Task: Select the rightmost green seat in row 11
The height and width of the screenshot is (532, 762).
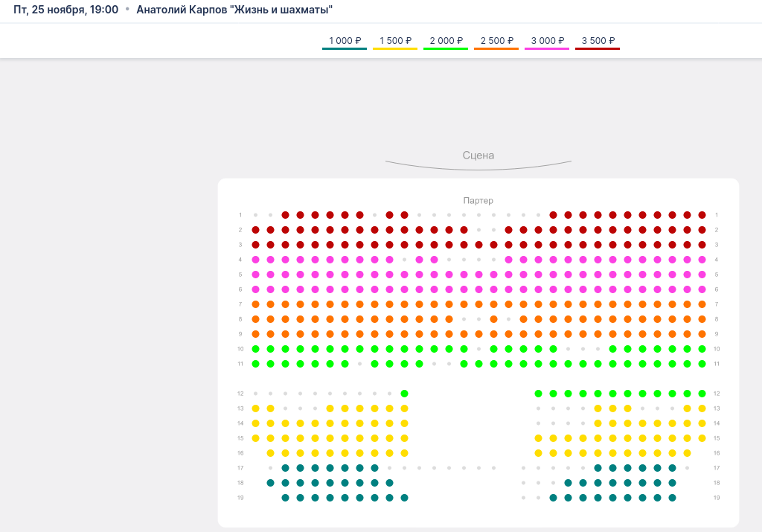Action: [x=702, y=364]
